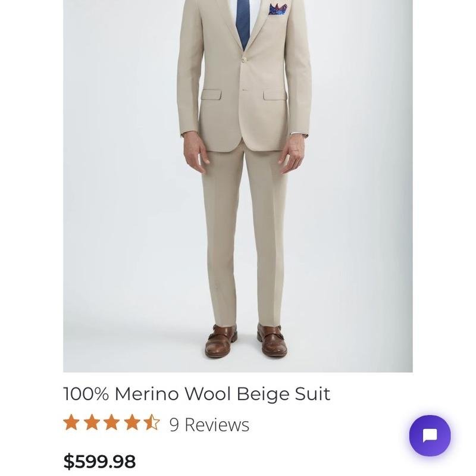Click the second rating star
The width and height of the screenshot is (476, 476).
(x=92, y=422)
